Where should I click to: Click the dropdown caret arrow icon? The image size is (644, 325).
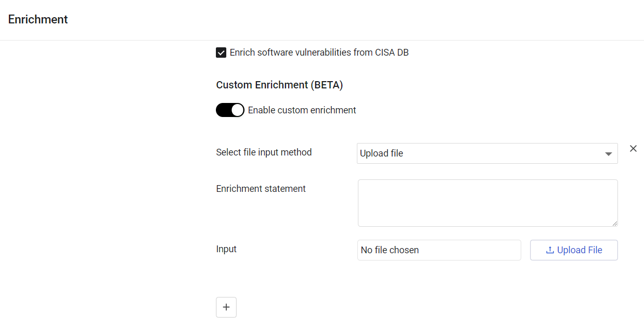(x=608, y=154)
